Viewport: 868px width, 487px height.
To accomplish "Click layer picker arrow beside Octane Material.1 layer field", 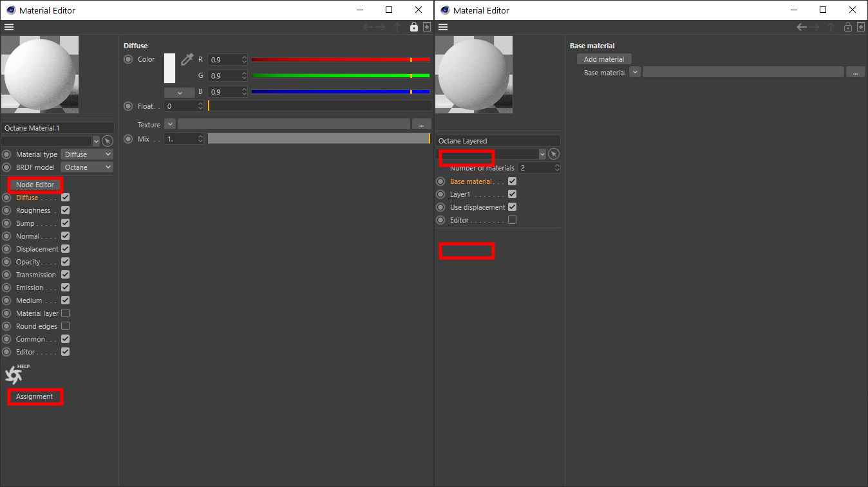I will tap(108, 141).
